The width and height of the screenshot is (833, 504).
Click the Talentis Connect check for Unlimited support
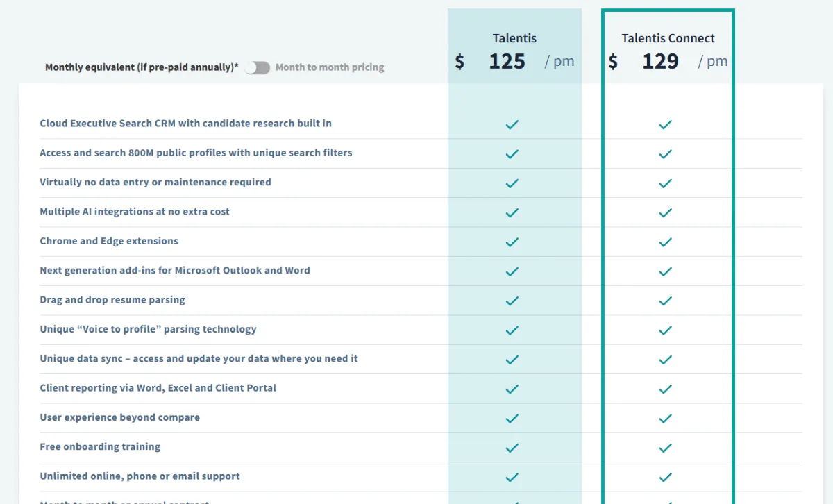click(x=666, y=477)
